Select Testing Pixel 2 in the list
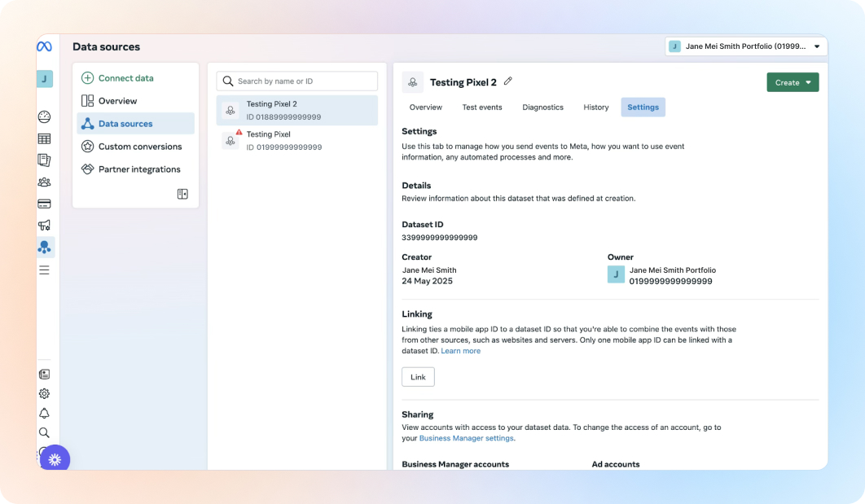This screenshot has height=504, width=865. pos(296,110)
